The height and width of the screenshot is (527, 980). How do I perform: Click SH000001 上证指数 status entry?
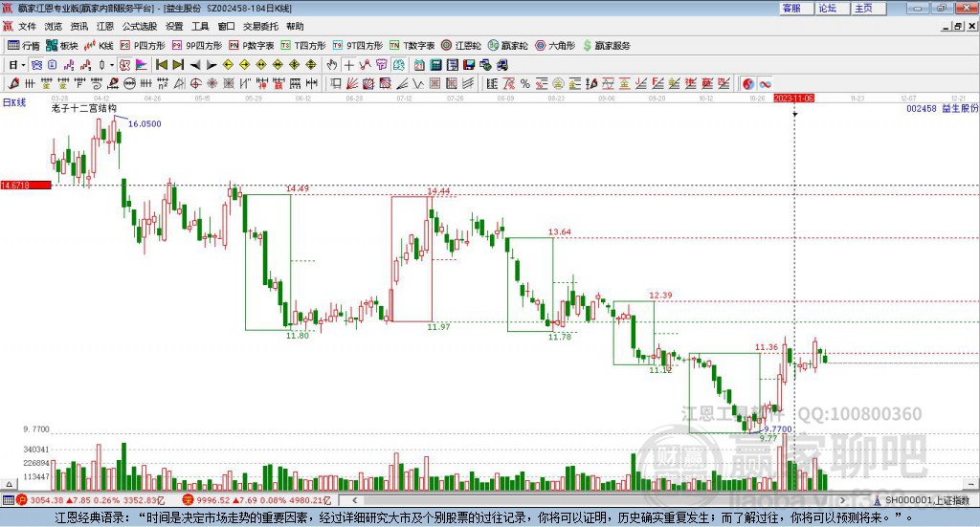click(x=922, y=500)
